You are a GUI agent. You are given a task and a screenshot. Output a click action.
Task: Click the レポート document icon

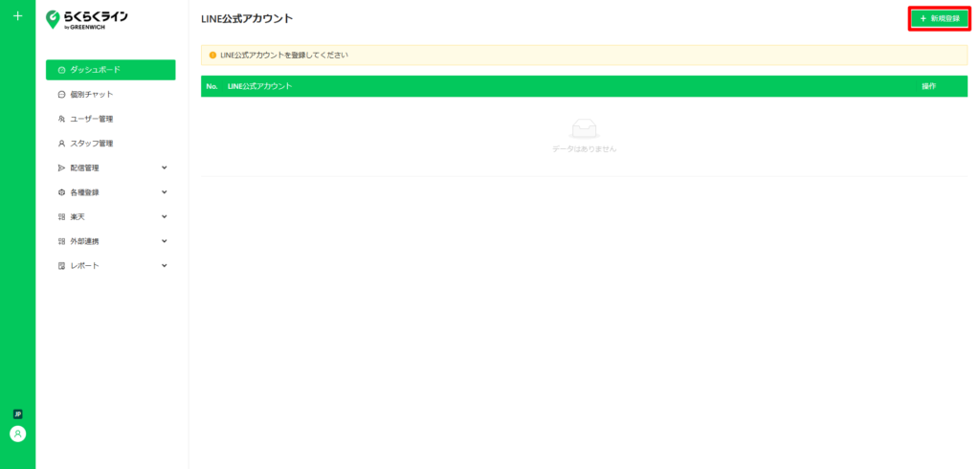click(x=61, y=265)
